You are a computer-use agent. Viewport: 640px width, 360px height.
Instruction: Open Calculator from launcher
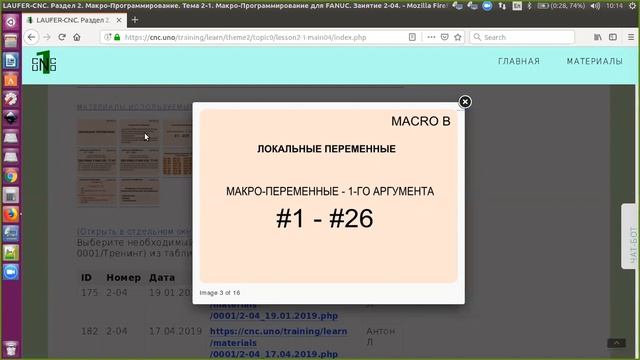11,196
